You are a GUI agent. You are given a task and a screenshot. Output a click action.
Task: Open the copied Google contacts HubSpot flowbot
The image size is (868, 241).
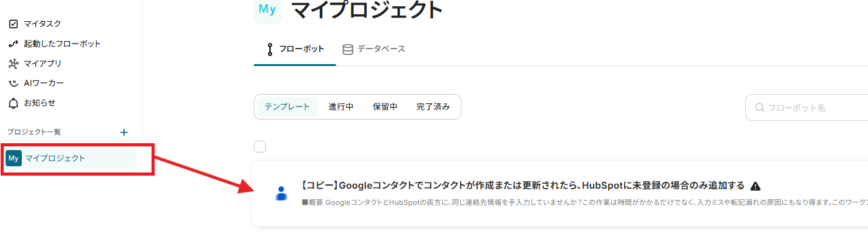(524, 186)
